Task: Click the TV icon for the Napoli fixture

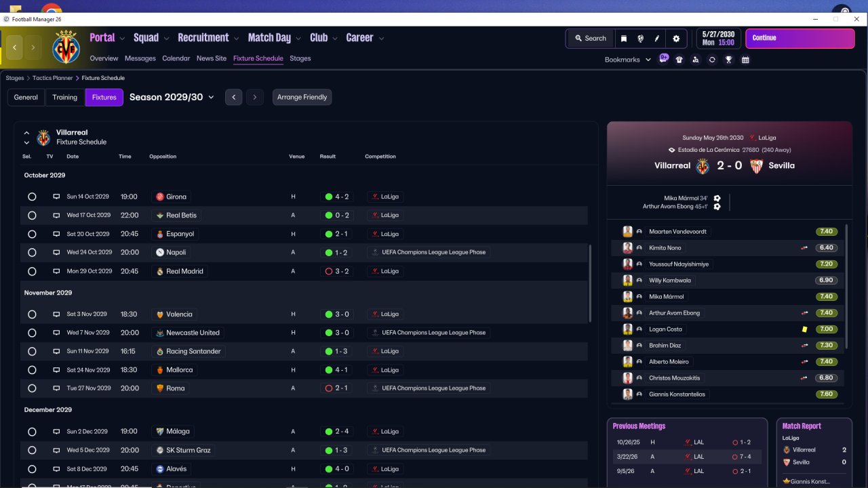Action: (56, 252)
